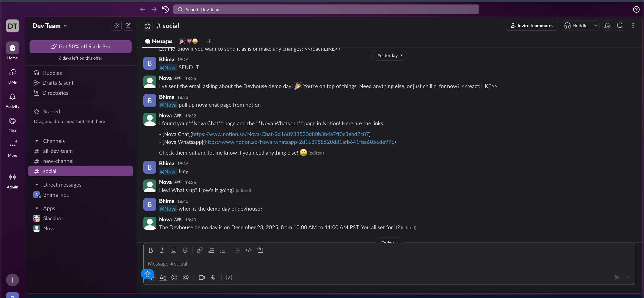Click the Bold formatting icon
The height and width of the screenshot is (298, 644).
(150, 250)
